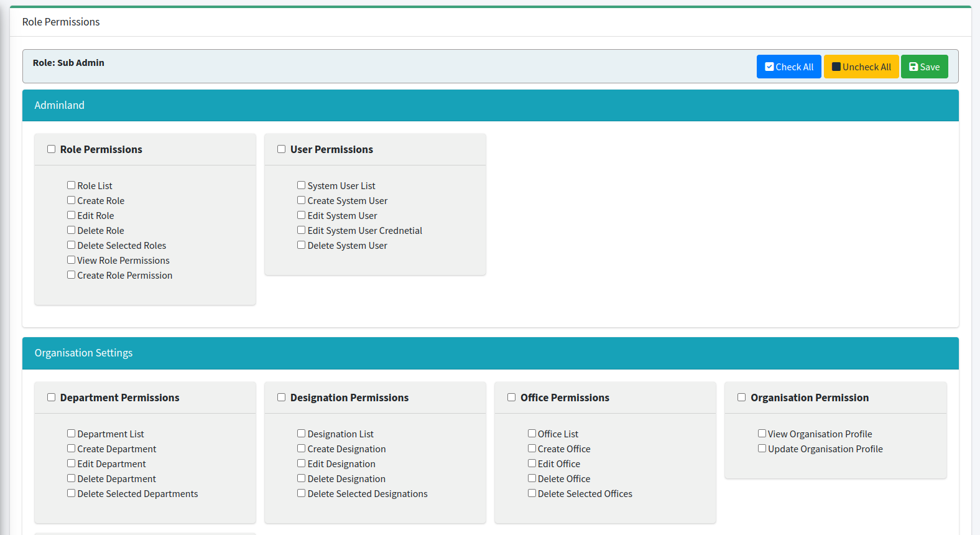The height and width of the screenshot is (535, 980).
Task: Tick the Edit System User checkbox
Action: [x=302, y=215]
